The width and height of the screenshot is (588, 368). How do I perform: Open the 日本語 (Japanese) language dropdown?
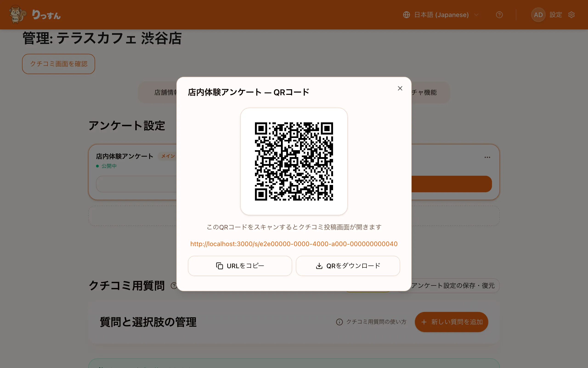[x=441, y=15]
